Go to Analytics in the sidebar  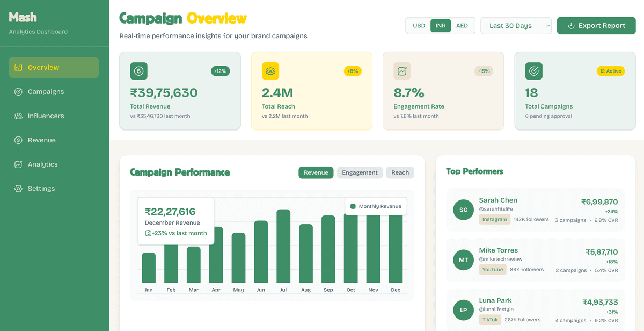(x=42, y=164)
